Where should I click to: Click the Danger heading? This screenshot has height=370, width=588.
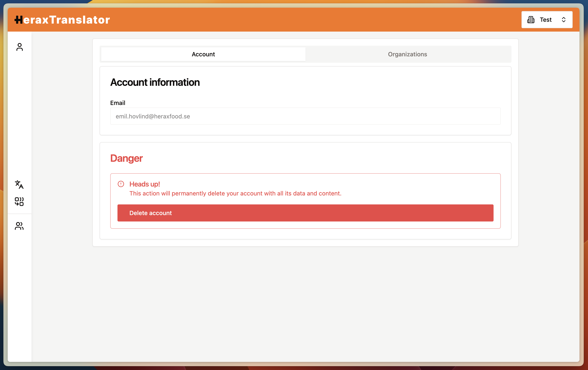coord(126,158)
